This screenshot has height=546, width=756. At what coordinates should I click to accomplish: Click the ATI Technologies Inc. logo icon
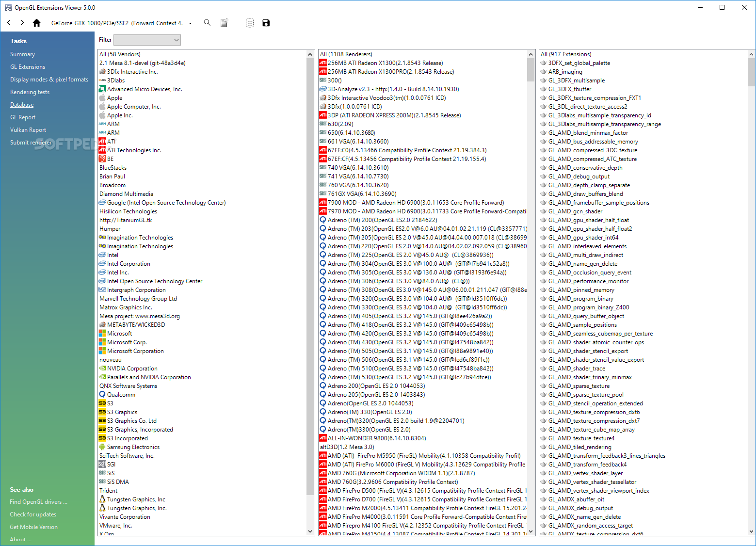102,150
